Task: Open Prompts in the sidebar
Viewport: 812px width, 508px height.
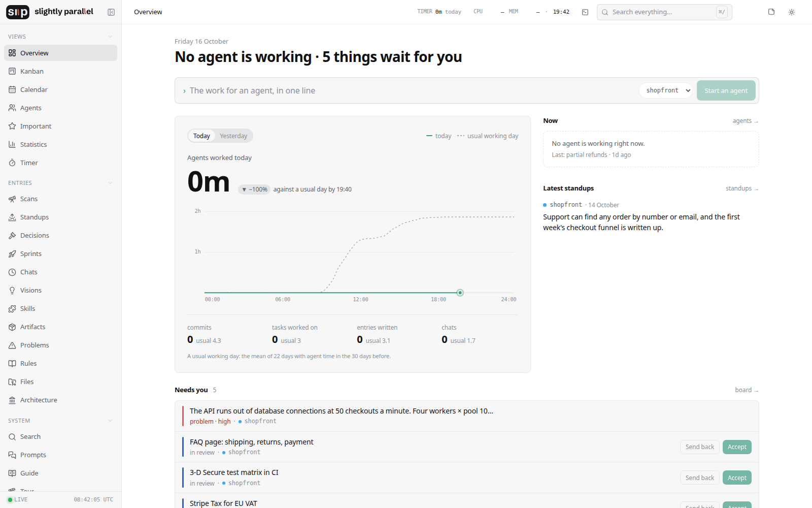Action: (x=60, y=455)
